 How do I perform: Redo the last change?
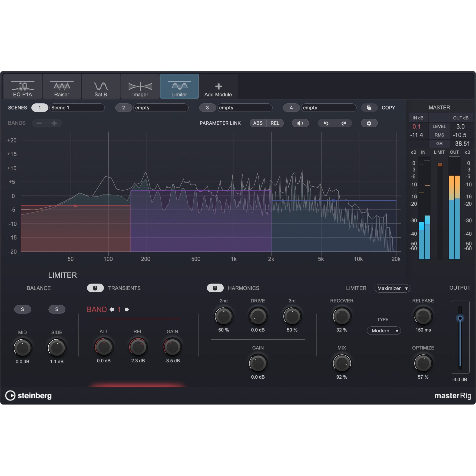pyautogui.click(x=344, y=123)
